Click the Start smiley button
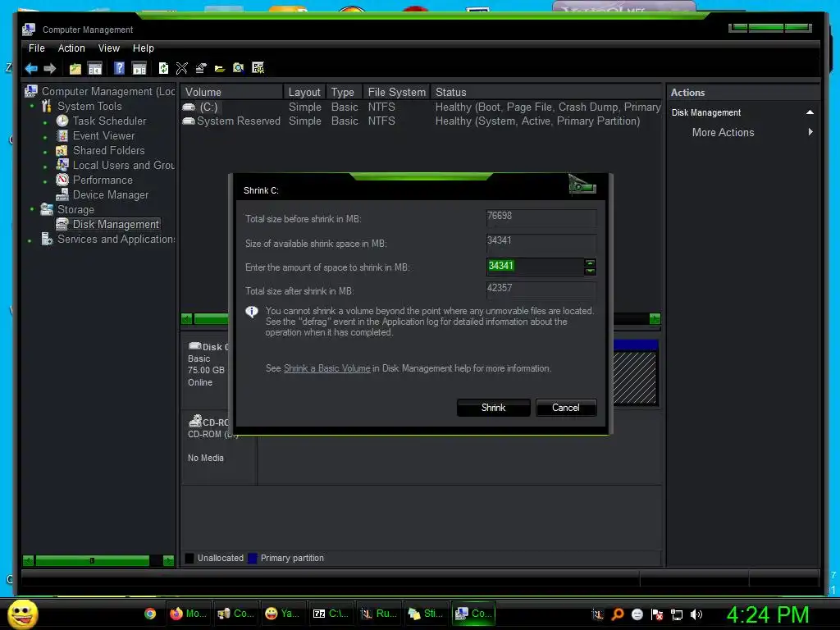 (22, 614)
